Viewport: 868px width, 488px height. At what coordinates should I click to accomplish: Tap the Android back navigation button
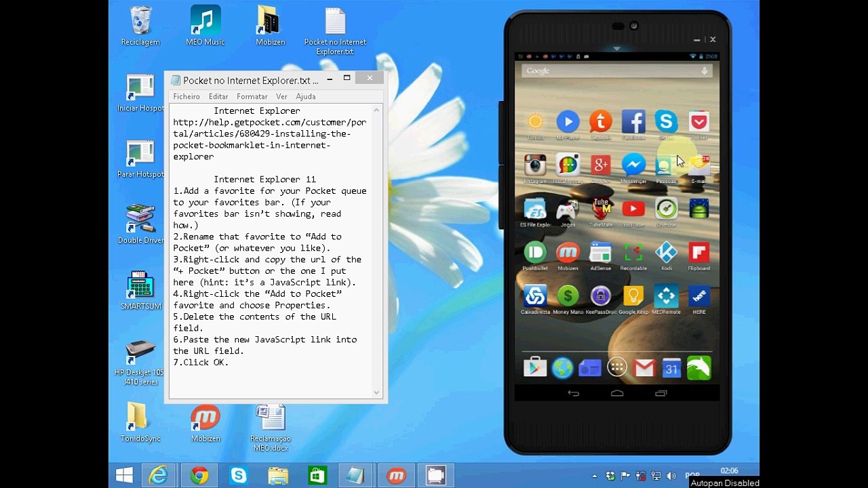coord(574,393)
